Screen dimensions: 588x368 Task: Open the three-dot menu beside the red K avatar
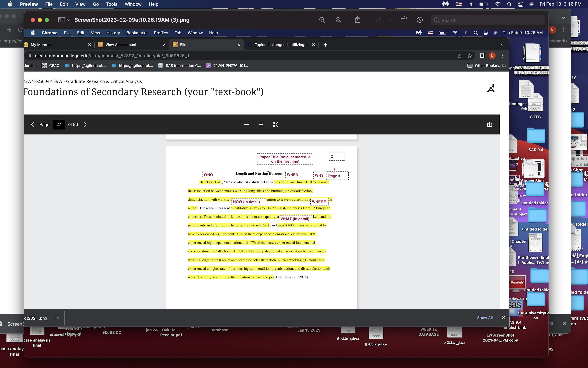tap(502, 56)
